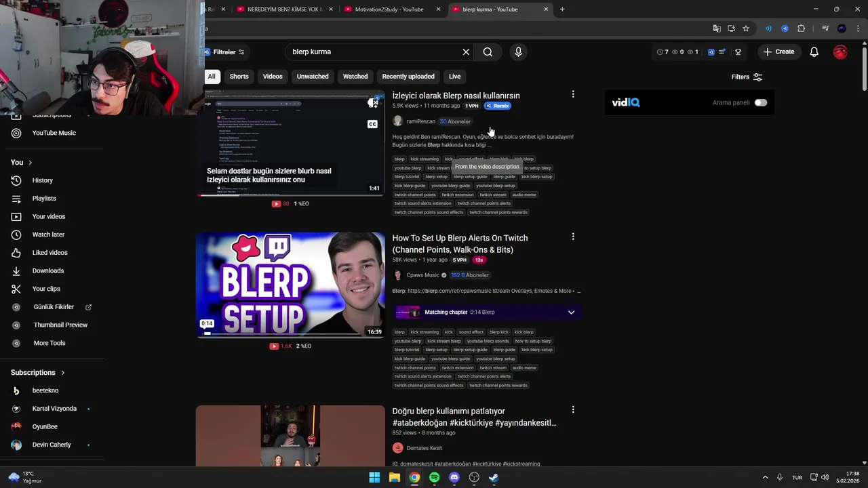Image resolution: width=868 pixels, height=488 pixels.
Task: Open Spotify from the taskbar
Action: [434, 477]
